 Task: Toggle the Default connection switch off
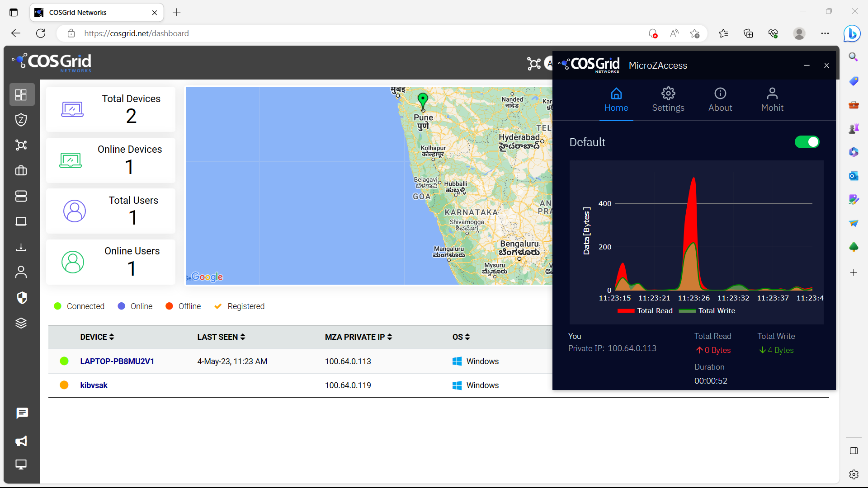pos(807,142)
